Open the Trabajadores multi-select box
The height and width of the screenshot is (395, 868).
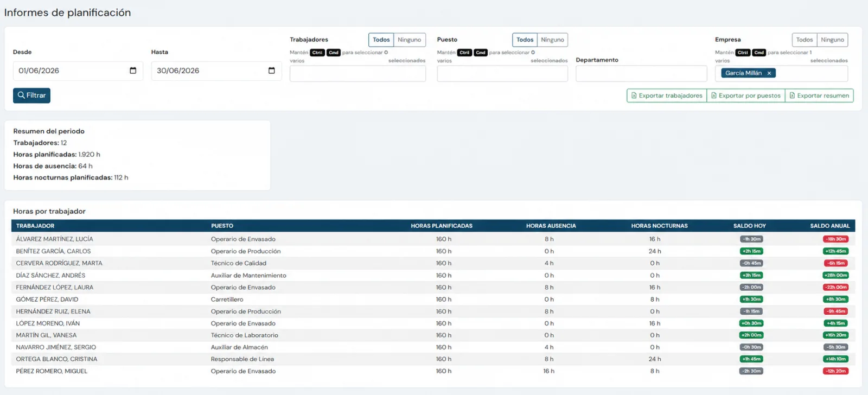[x=358, y=74]
